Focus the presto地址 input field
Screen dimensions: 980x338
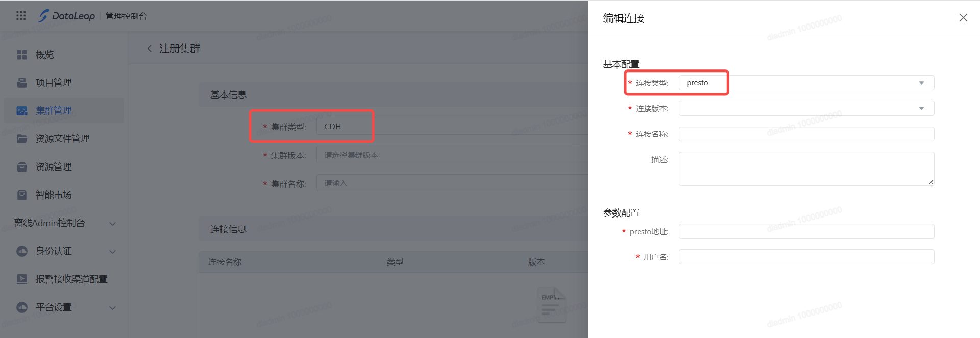click(x=806, y=231)
